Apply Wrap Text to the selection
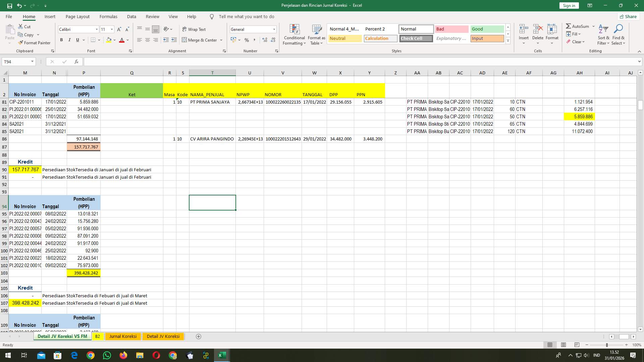The width and height of the screenshot is (644, 362). 194,29
